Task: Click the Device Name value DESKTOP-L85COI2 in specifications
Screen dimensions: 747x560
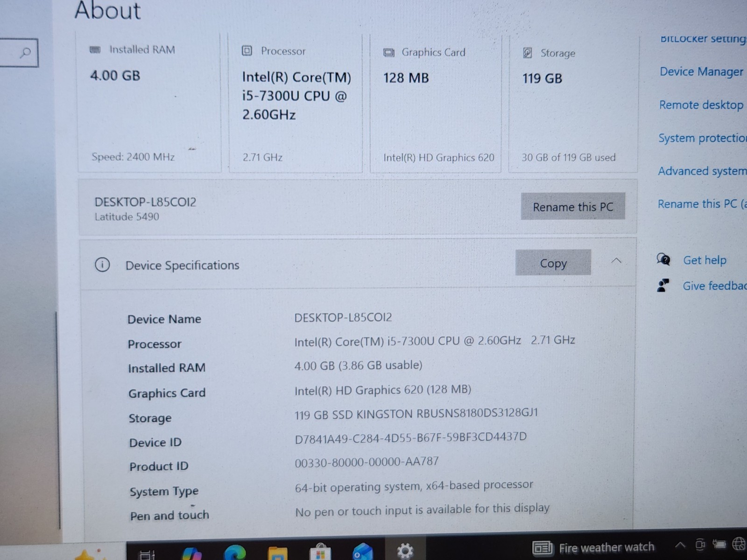Action: pyautogui.click(x=343, y=317)
